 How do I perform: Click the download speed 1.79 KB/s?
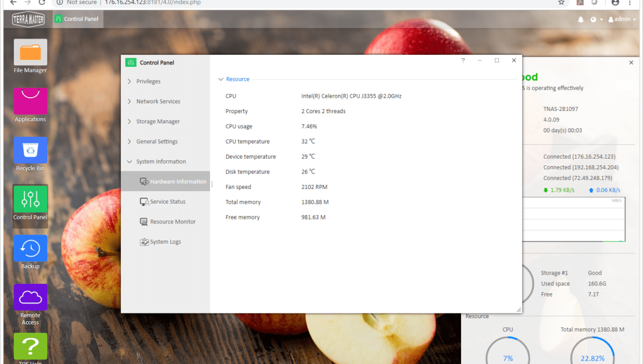pyautogui.click(x=559, y=191)
